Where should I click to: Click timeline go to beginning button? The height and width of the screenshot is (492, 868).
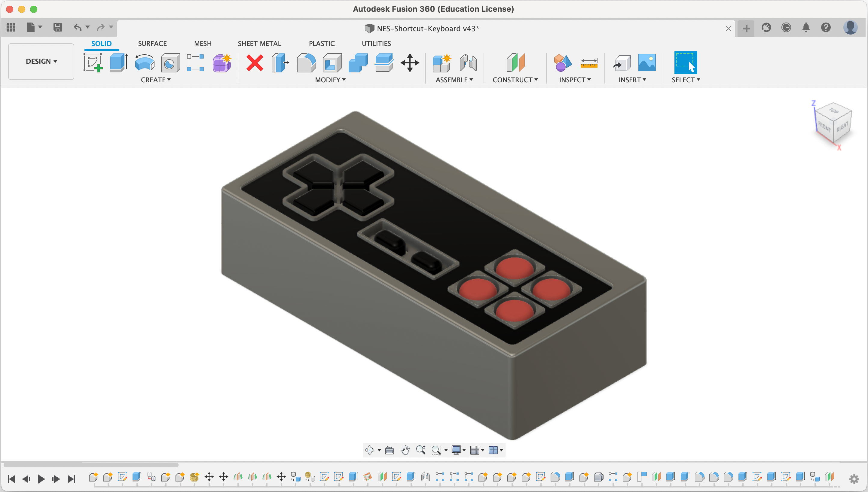click(x=11, y=479)
